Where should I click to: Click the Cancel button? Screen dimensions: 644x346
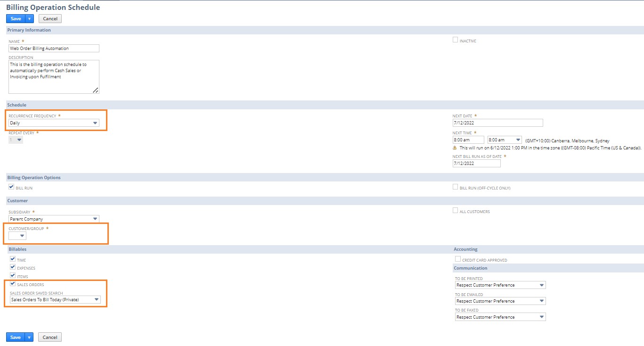49,18
